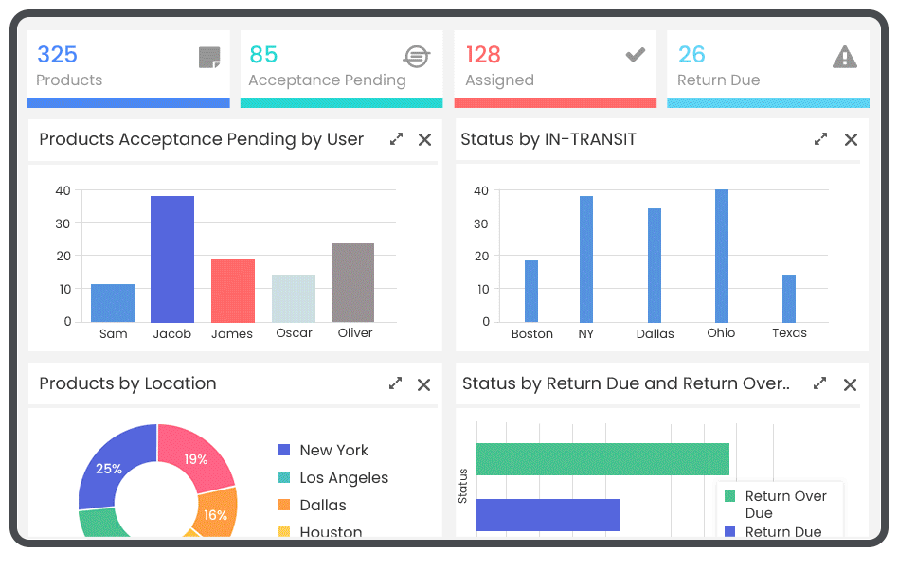
Task: Click the sticky note icon on Products card
Action: tap(209, 58)
